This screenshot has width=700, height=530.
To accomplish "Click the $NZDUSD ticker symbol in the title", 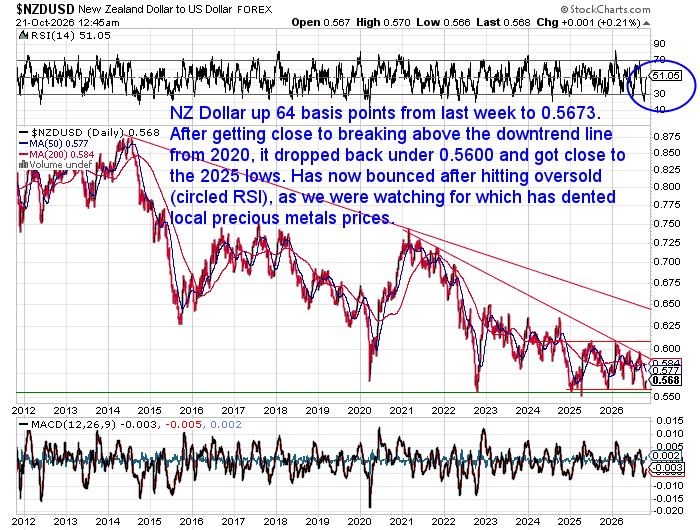I will tap(46, 8).
